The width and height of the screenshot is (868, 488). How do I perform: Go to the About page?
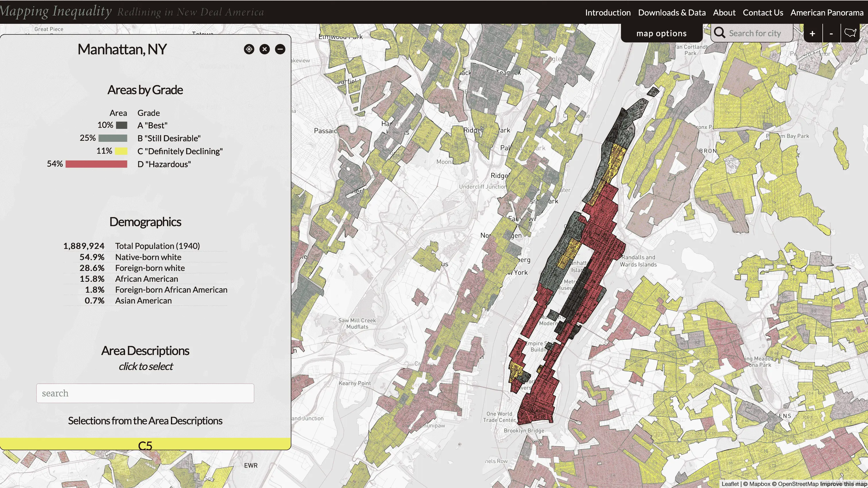click(x=724, y=12)
